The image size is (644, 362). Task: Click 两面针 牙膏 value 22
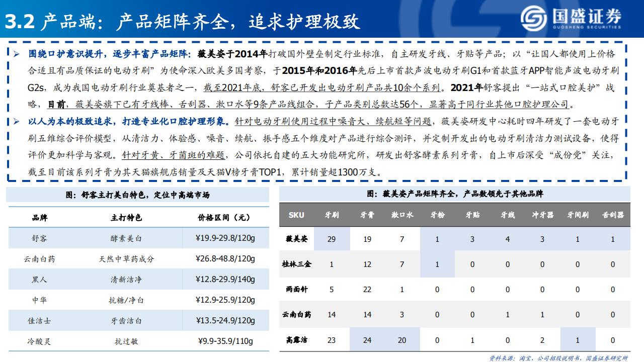(367, 290)
